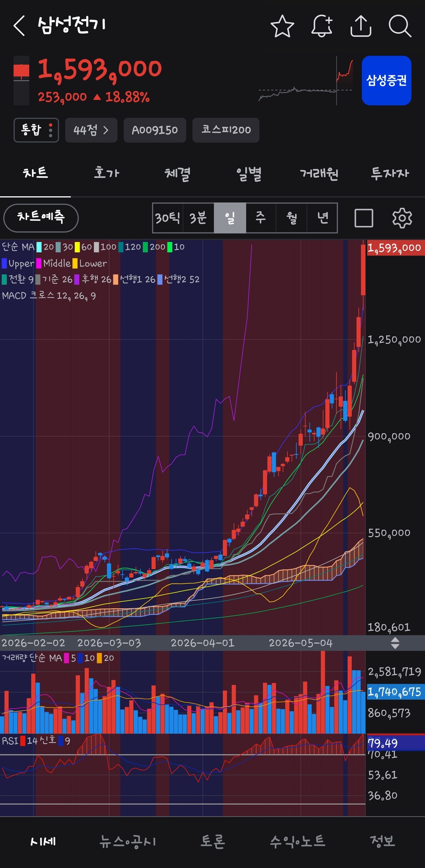Switch chart to 3분 interval
The image size is (425, 868).
[198, 218]
